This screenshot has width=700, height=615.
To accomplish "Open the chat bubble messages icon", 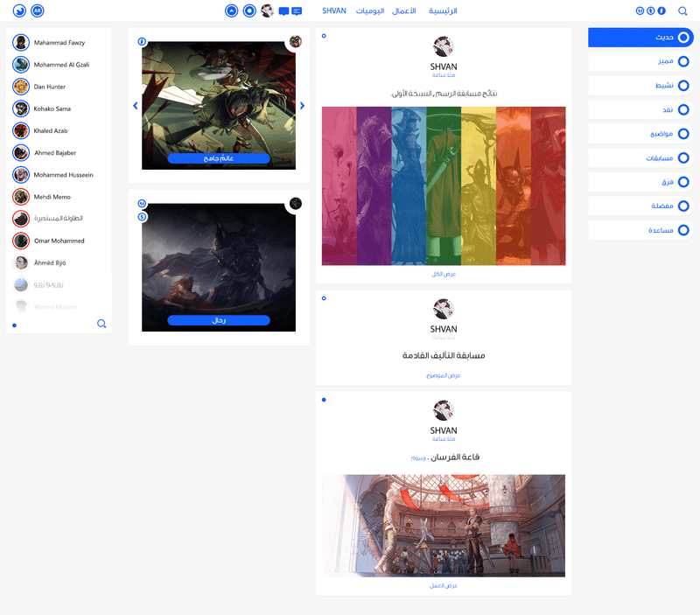I will pyautogui.click(x=283, y=11).
